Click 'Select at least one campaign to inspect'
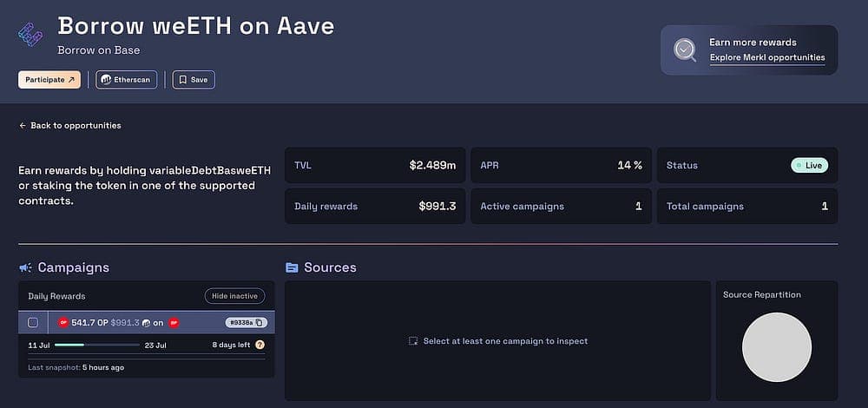868x408 pixels. click(x=505, y=341)
